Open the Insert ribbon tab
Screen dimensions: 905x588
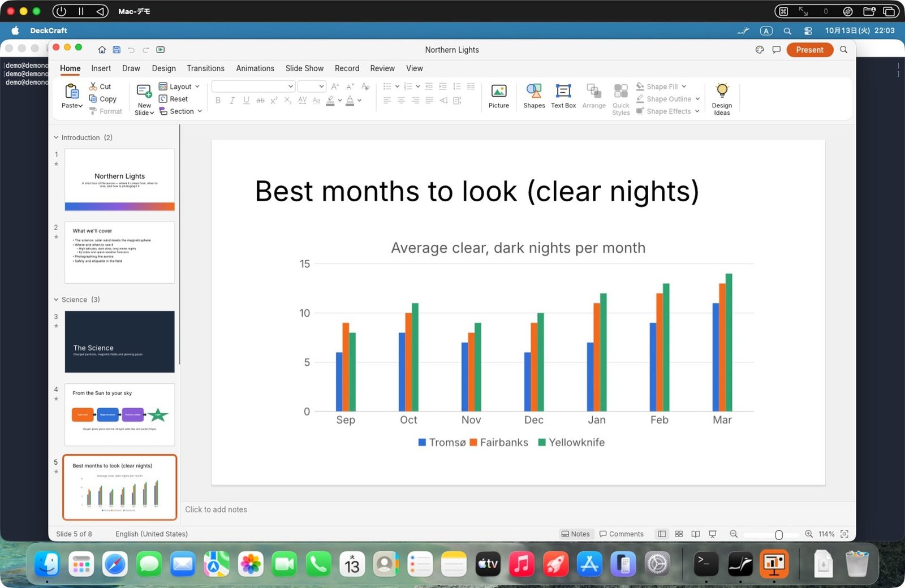(x=101, y=68)
